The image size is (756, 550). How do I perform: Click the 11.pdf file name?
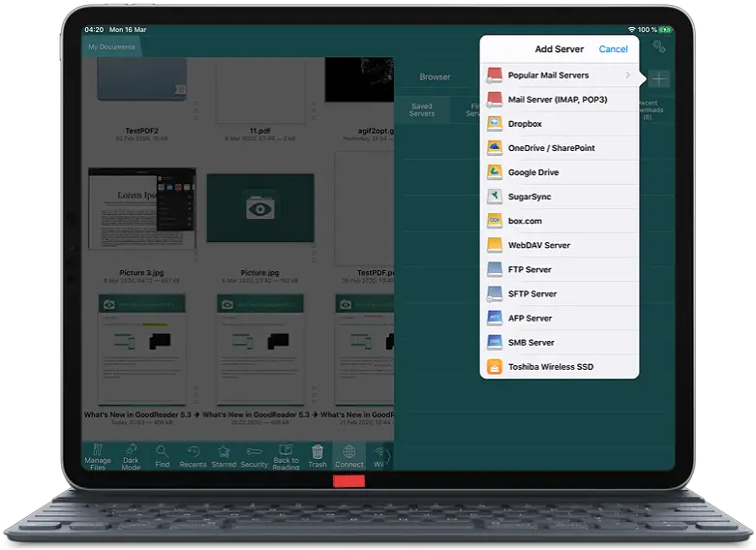(259, 131)
